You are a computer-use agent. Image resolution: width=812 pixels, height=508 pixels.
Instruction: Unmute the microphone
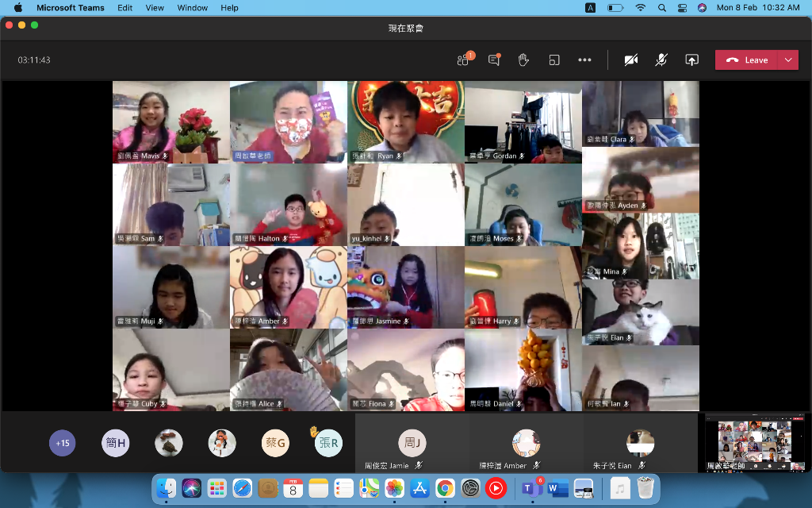661,60
